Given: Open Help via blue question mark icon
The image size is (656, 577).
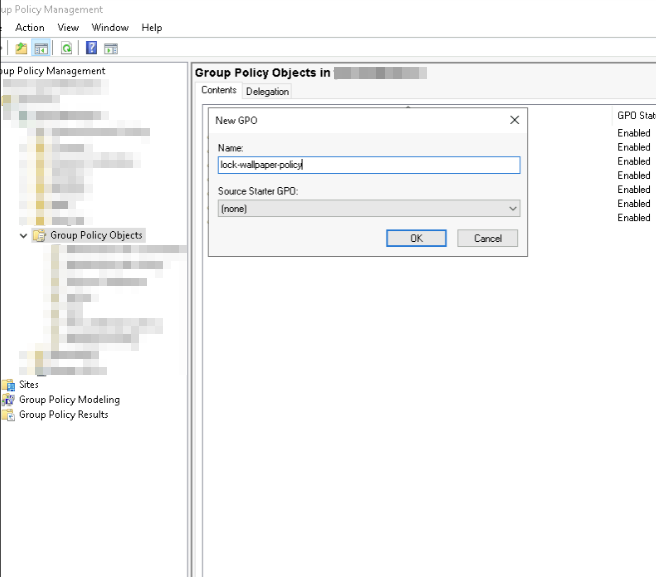Looking at the screenshot, I should [x=91, y=48].
